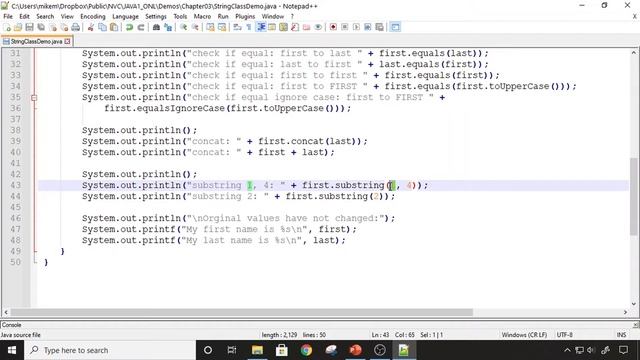Open the Edit menu
Viewport: 640px width, 360px height.
pos(24,16)
